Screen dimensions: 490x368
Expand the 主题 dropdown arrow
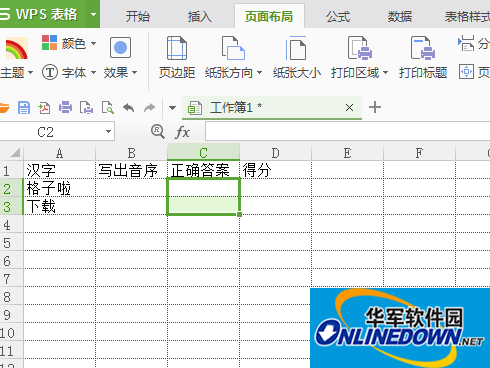click(x=30, y=72)
